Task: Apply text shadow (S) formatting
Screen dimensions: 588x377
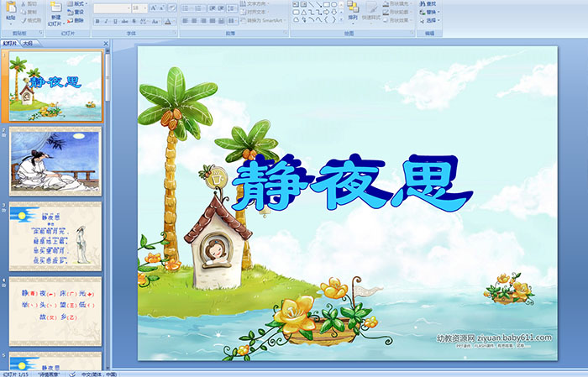Action: click(x=134, y=21)
